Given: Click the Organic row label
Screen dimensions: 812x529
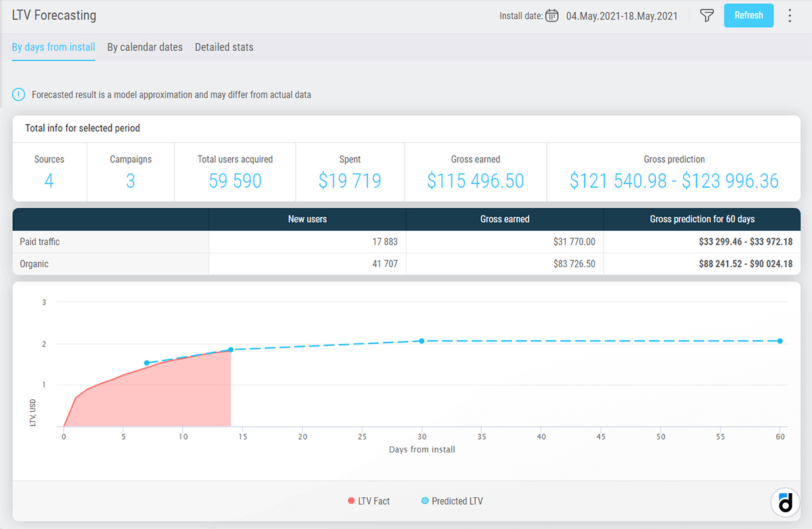Looking at the screenshot, I should click(34, 264).
